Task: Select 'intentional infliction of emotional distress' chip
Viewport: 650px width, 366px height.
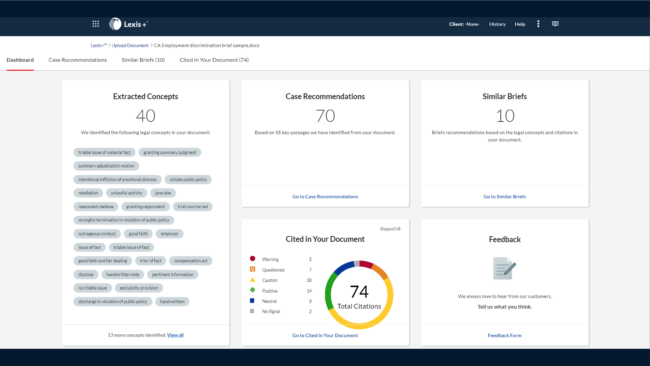Action: pos(117,179)
